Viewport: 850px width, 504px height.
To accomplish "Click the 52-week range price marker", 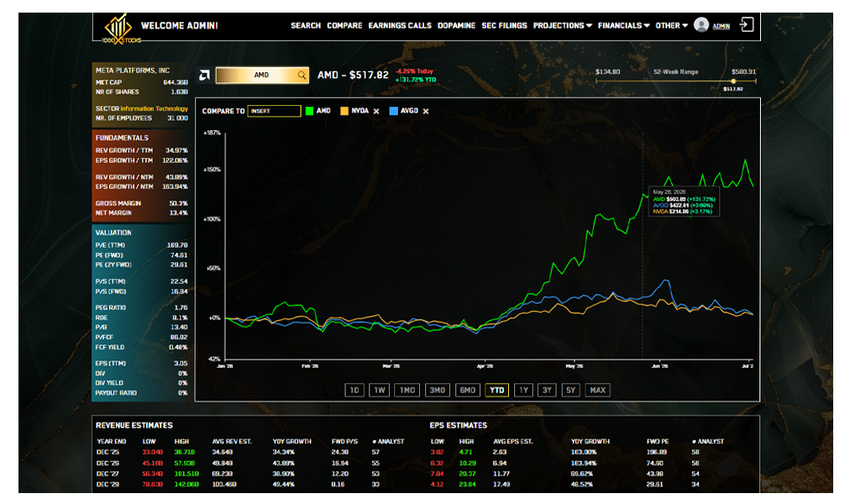I will 733,81.
